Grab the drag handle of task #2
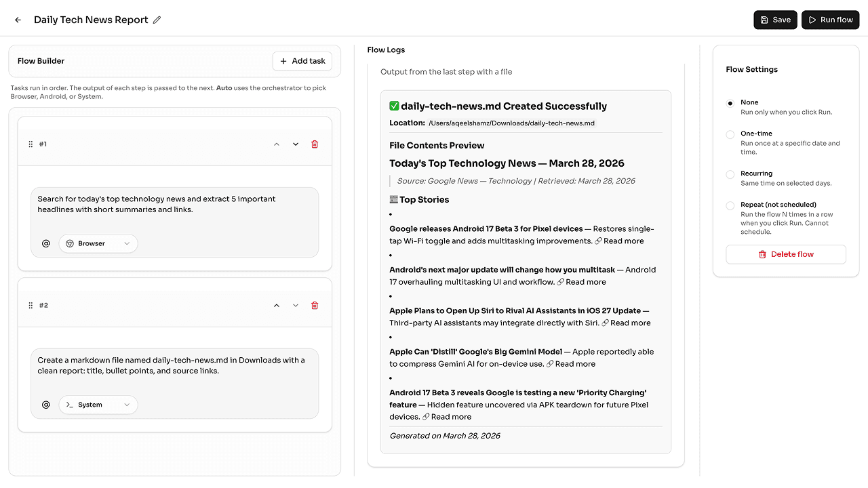The width and height of the screenshot is (868, 488). pyautogui.click(x=31, y=306)
